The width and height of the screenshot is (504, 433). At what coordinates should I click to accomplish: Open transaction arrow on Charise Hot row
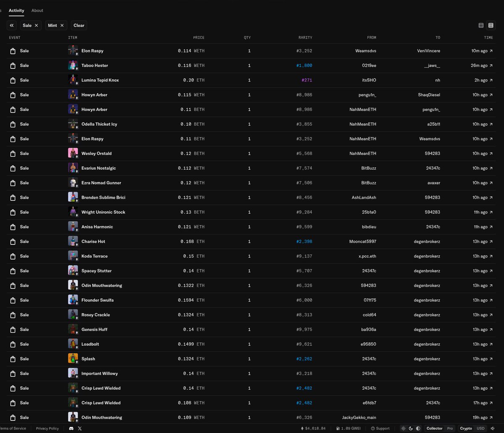click(491, 241)
